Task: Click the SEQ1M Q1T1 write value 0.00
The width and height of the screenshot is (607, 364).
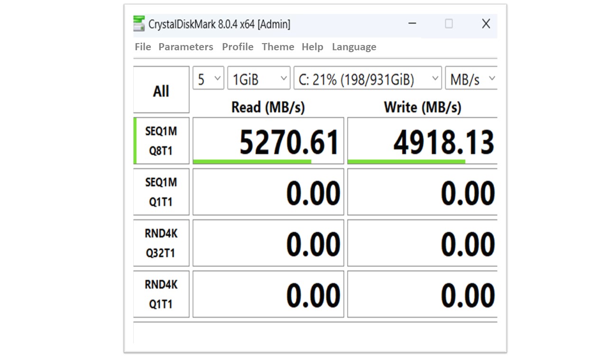Action: (x=423, y=192)
